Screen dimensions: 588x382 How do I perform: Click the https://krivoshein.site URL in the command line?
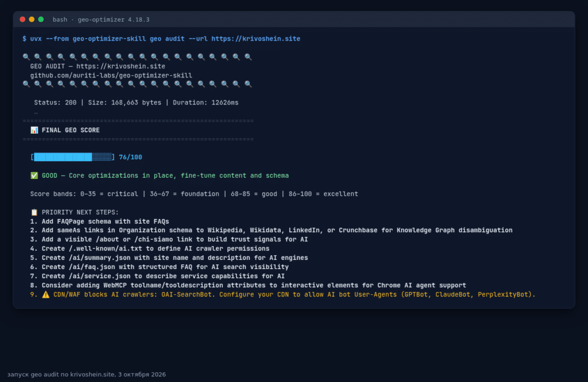pos(256,38)
